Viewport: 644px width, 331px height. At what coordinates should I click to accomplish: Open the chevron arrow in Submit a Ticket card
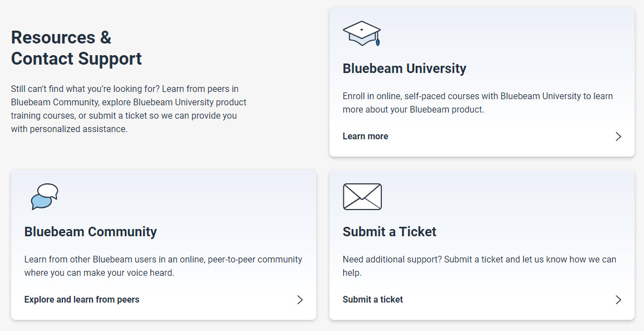(x=618, y=300)
